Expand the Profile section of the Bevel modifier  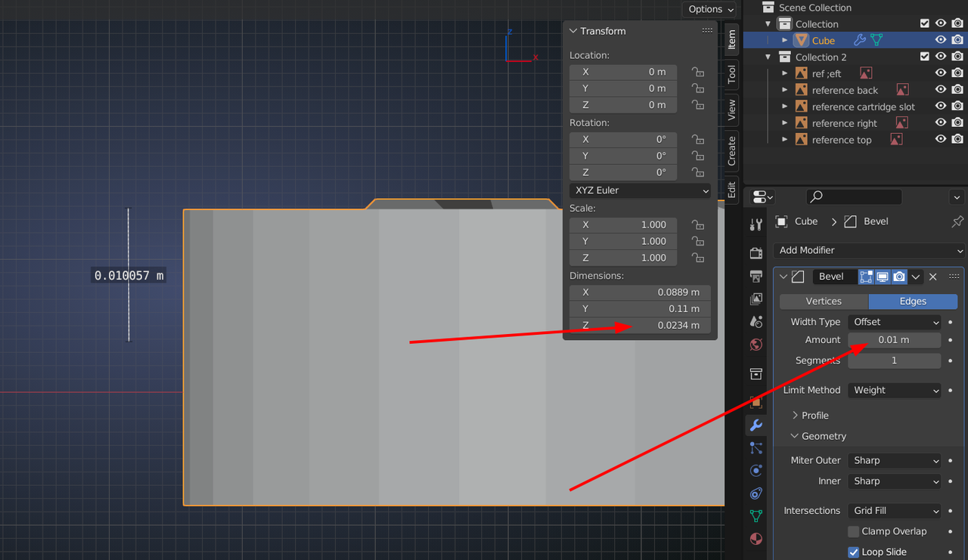(814, 415)
